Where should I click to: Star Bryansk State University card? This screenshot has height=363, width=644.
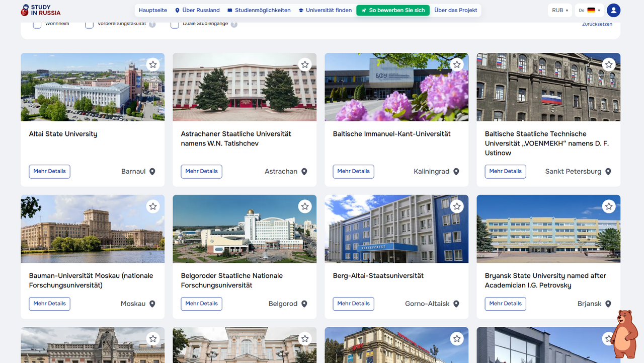[x=609, y=206]
